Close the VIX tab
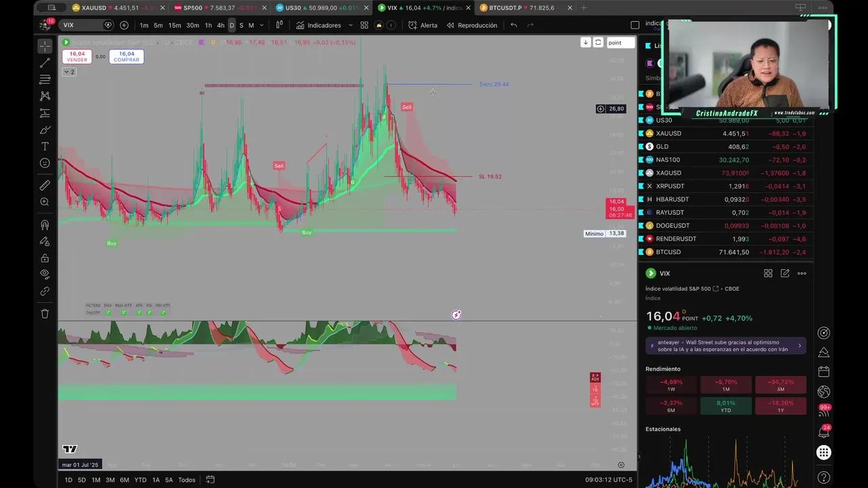 click(x=468, y=8)
